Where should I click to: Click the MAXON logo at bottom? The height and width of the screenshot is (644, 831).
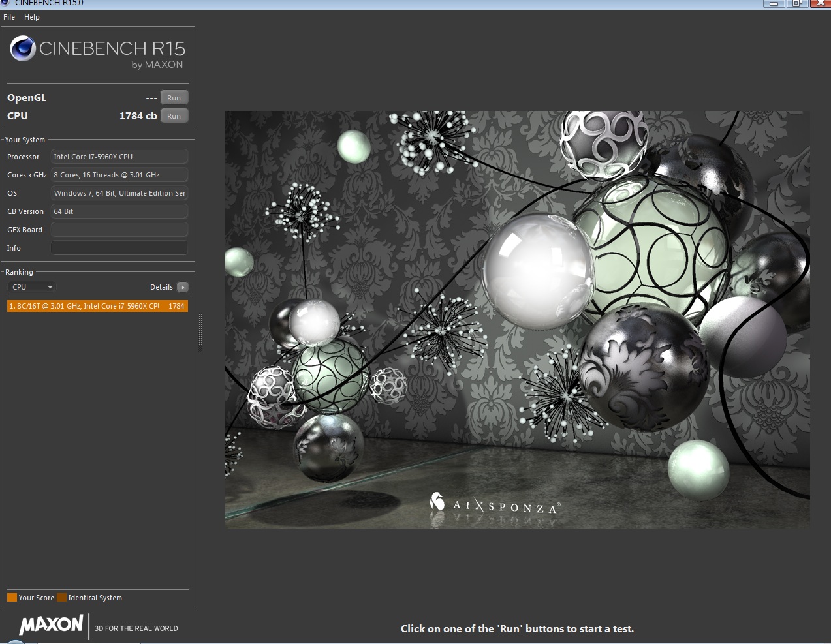click(52, 625)
